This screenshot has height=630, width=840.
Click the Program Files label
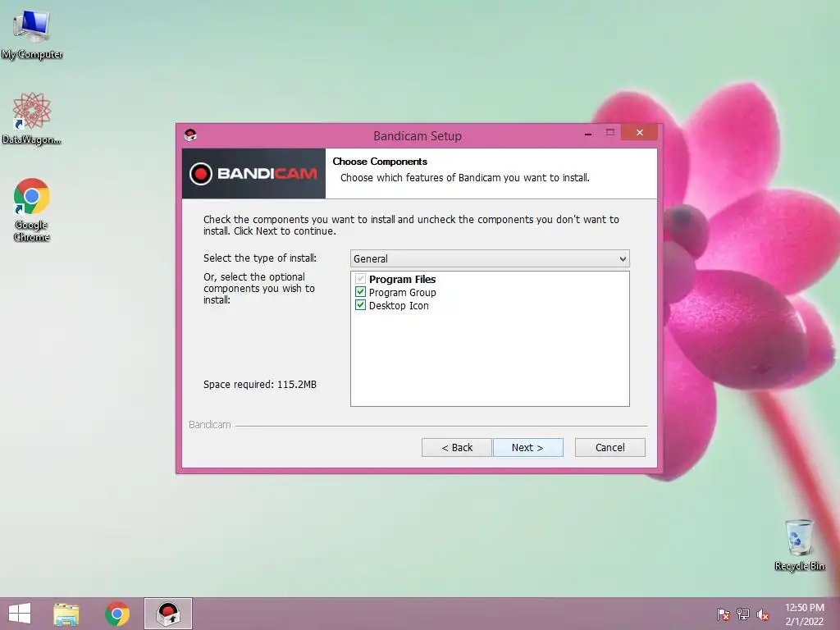click(x=402, y=279)
